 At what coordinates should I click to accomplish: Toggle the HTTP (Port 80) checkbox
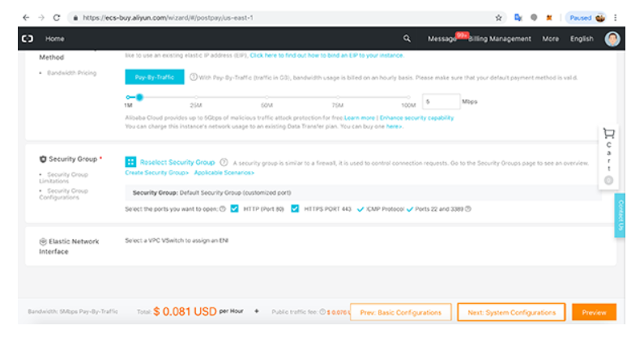[235, 208]
